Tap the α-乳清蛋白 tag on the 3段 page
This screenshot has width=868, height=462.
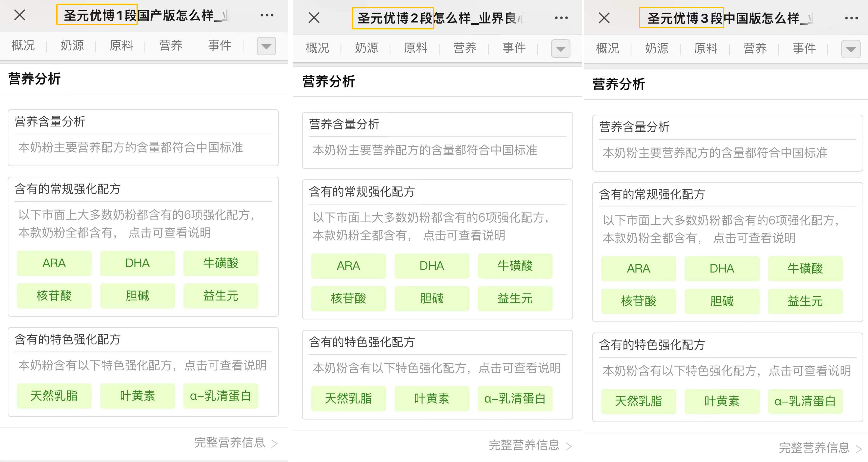click(805, 401)
